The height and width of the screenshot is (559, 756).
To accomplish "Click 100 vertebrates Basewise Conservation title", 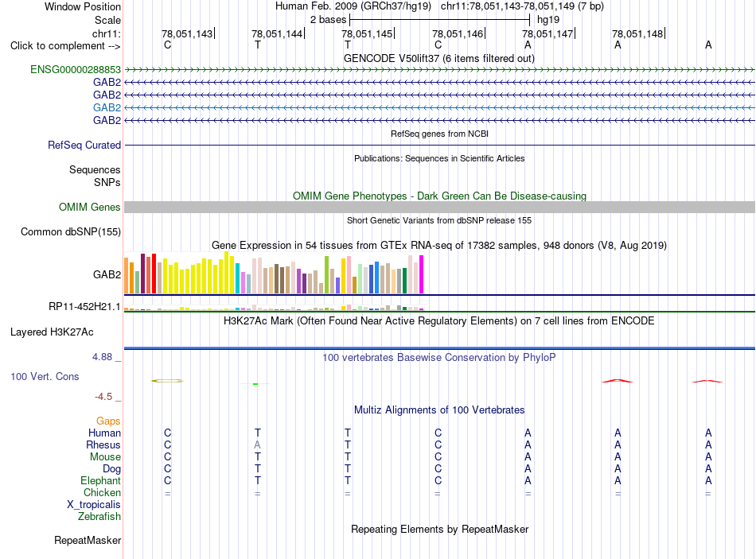I will [438, 358].
